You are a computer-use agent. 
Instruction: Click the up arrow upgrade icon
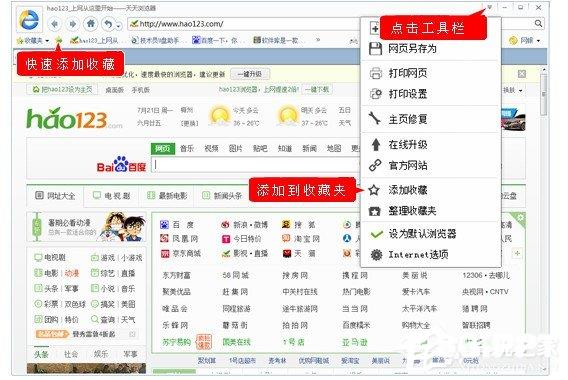coord(376,145)
